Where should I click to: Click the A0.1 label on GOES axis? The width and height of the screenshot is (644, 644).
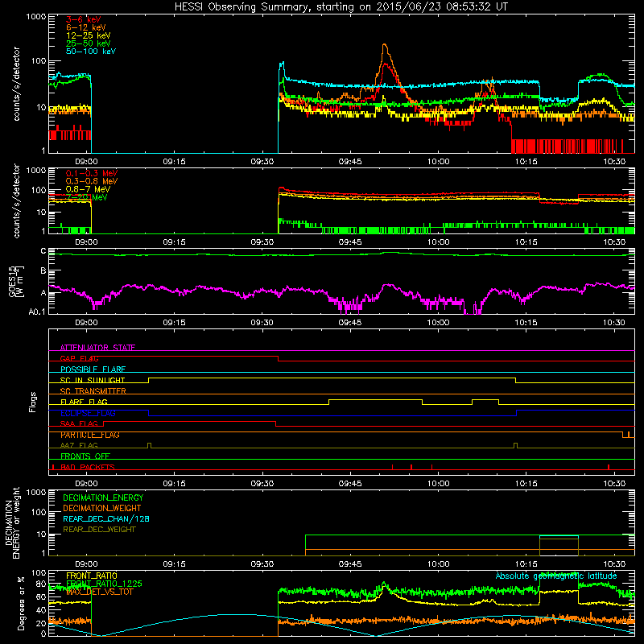pyautogui.click(x=37, y=312)
